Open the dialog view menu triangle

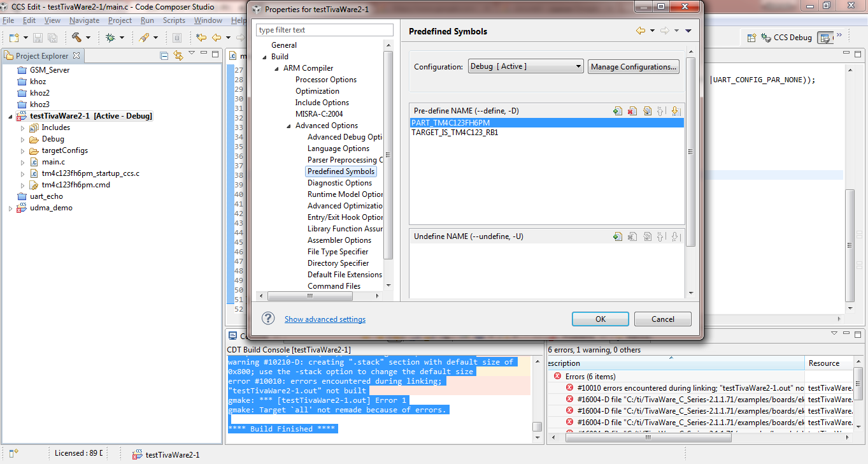coord(688,31)
